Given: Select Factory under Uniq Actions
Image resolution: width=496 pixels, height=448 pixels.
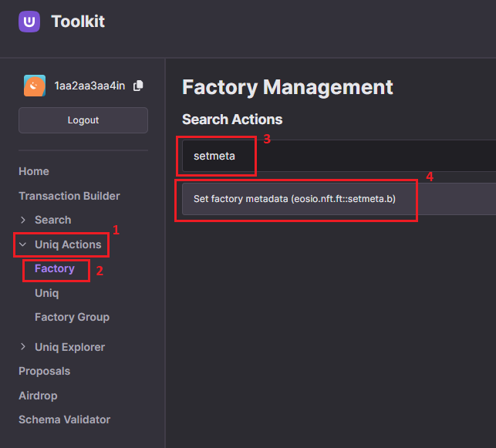Looking at the screenshot, I should coord(55,268).
